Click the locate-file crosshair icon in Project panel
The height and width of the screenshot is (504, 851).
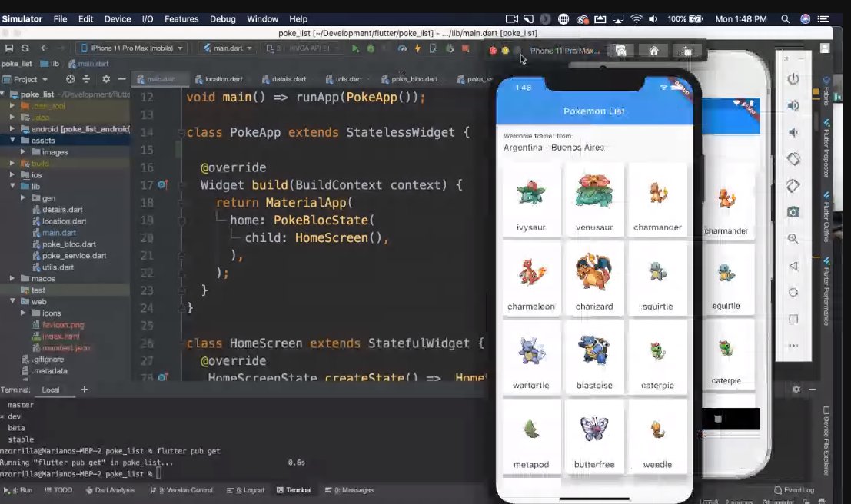click(71, 79)
